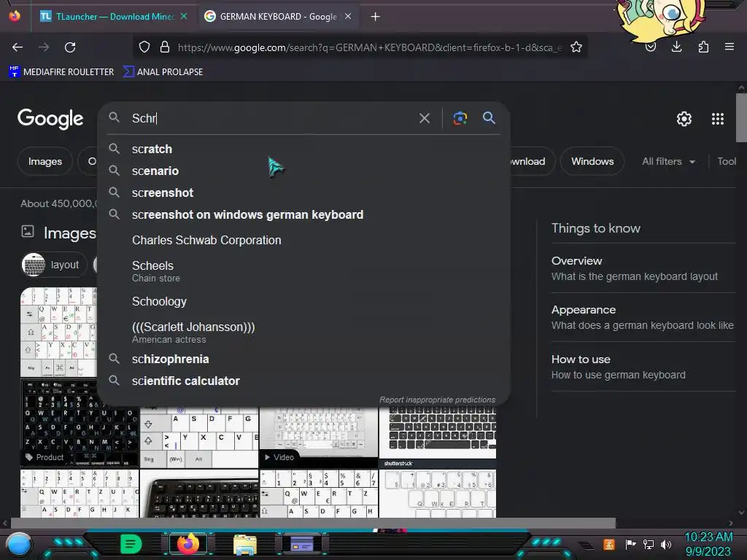Open a new browser tab

point(376,17)
